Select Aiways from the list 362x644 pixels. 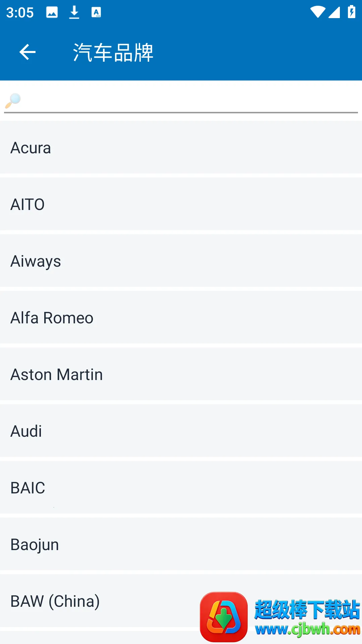pyautogui.click(x=181, y=261)
